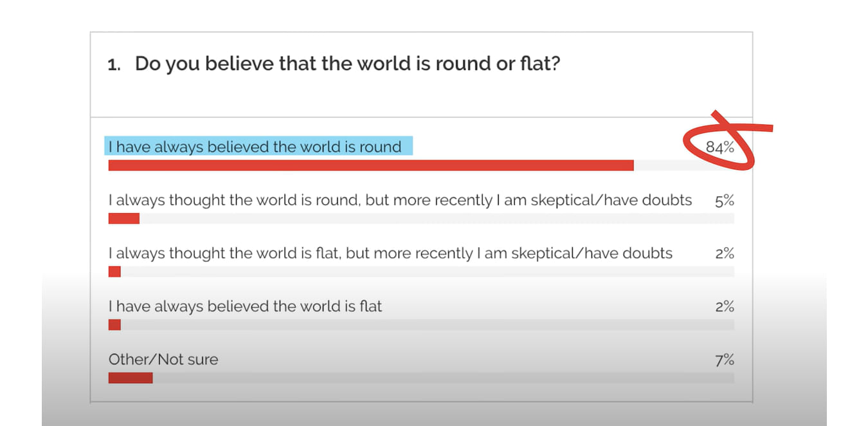Screen dimensions: 868x426
Task: Click the question number "1."
Action: click(x=114, y=65)
